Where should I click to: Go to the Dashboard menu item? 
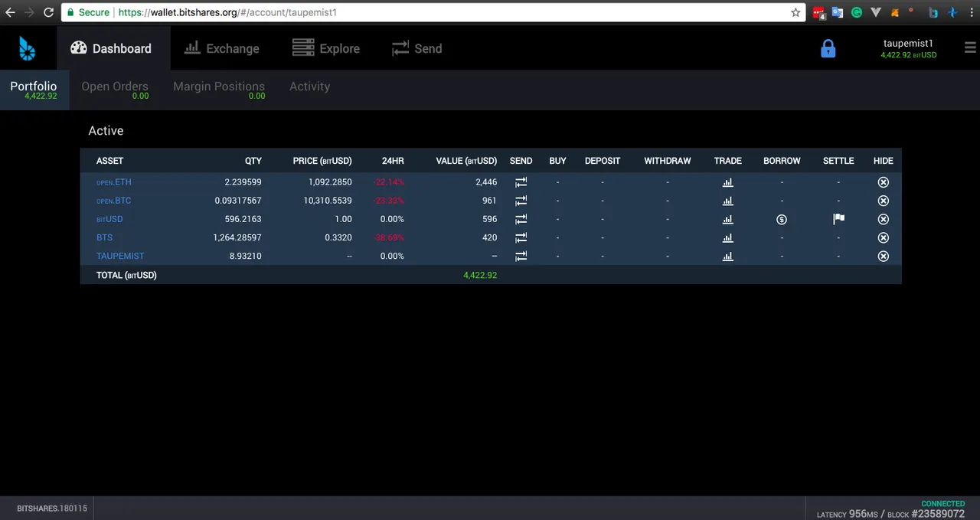point(112,48)
